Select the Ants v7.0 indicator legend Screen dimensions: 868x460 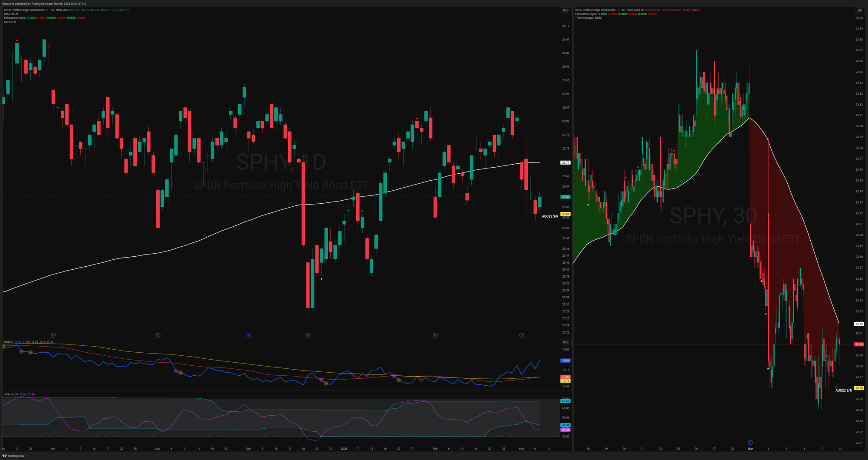tap(10, 22)
